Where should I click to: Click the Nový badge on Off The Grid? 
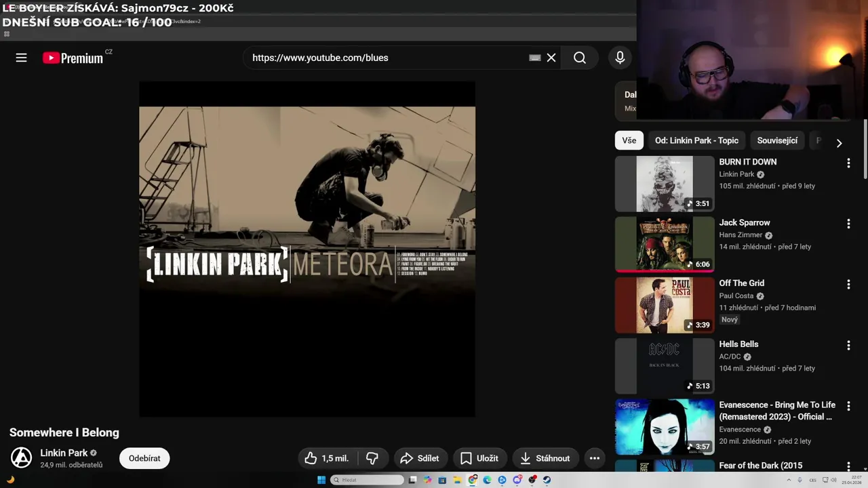tap(730, 319)
